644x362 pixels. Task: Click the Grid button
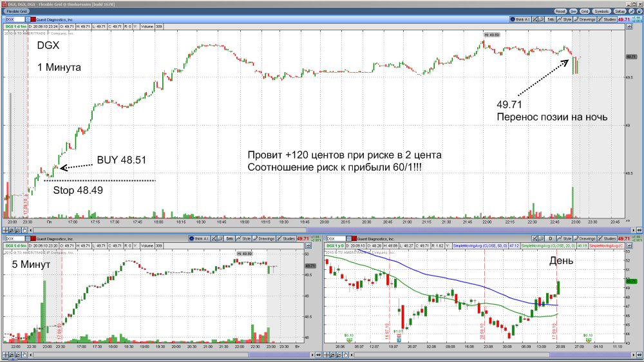(585, 12)
